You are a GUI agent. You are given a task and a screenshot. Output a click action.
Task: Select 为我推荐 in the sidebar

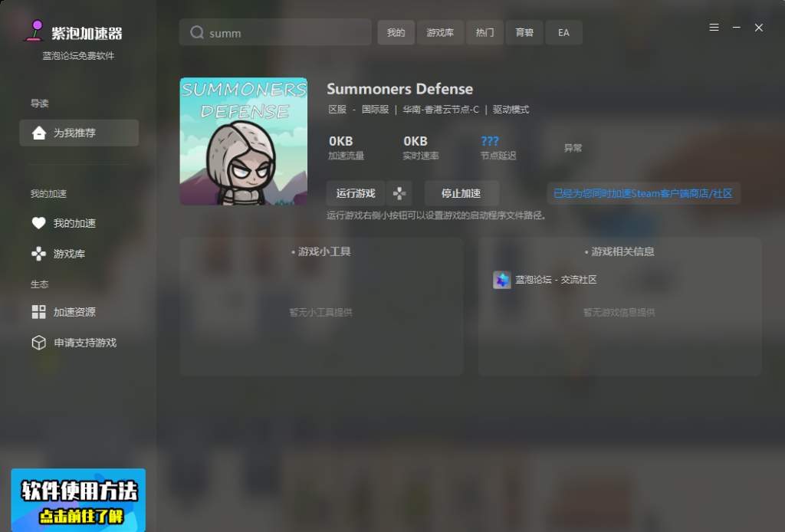(79, 133)
